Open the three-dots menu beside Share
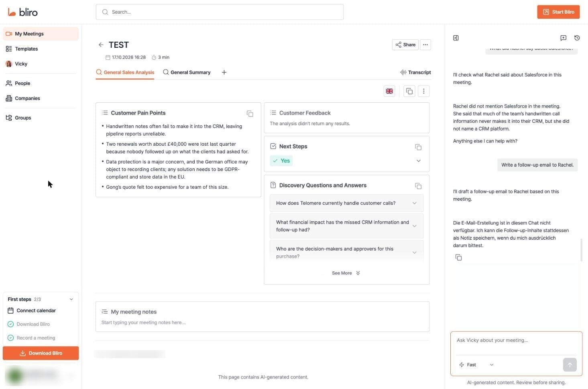This screenshot has height=389, width=588. (x=425, y=45)
